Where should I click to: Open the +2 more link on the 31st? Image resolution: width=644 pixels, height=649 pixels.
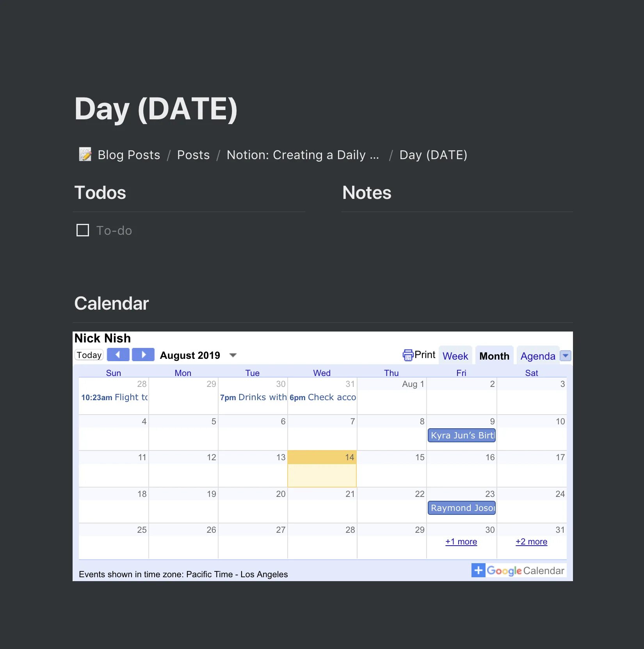tap(531, 542)
